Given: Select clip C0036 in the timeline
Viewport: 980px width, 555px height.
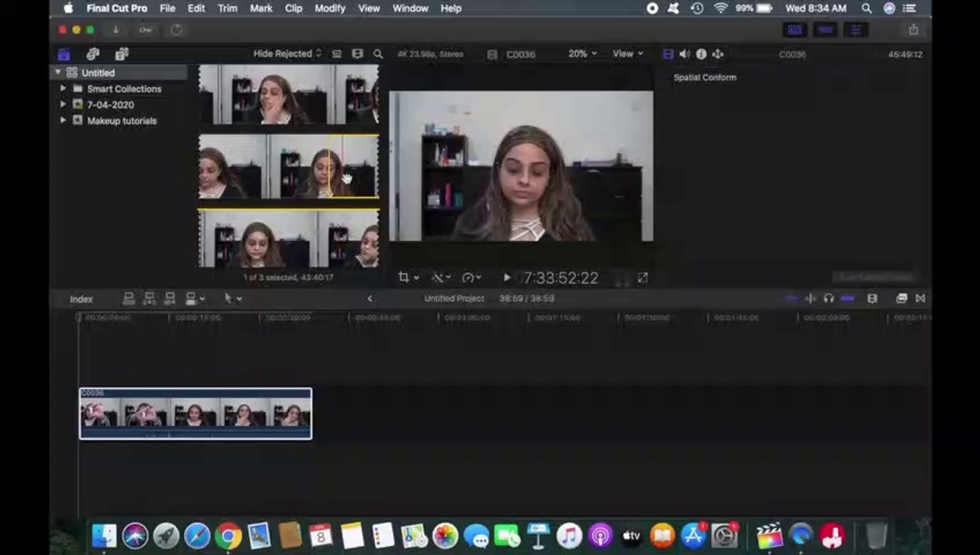Looking at the screenshot, I should (x=196, y=414).
